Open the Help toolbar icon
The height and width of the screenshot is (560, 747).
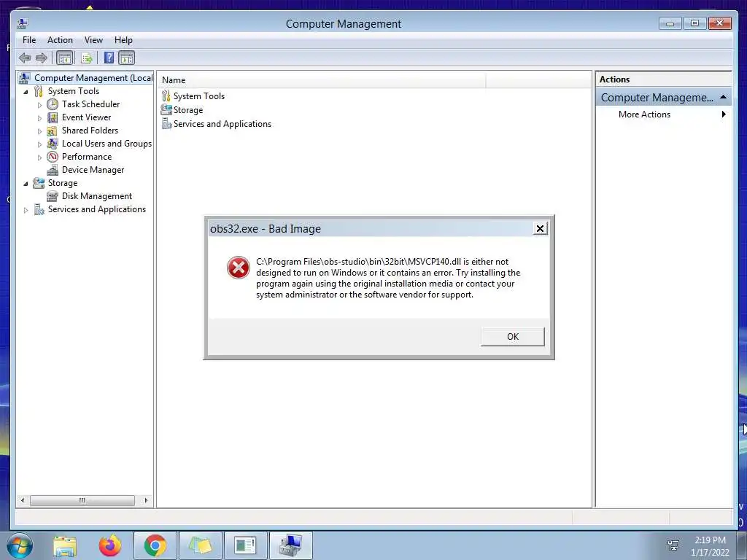(x=109, y=58)
